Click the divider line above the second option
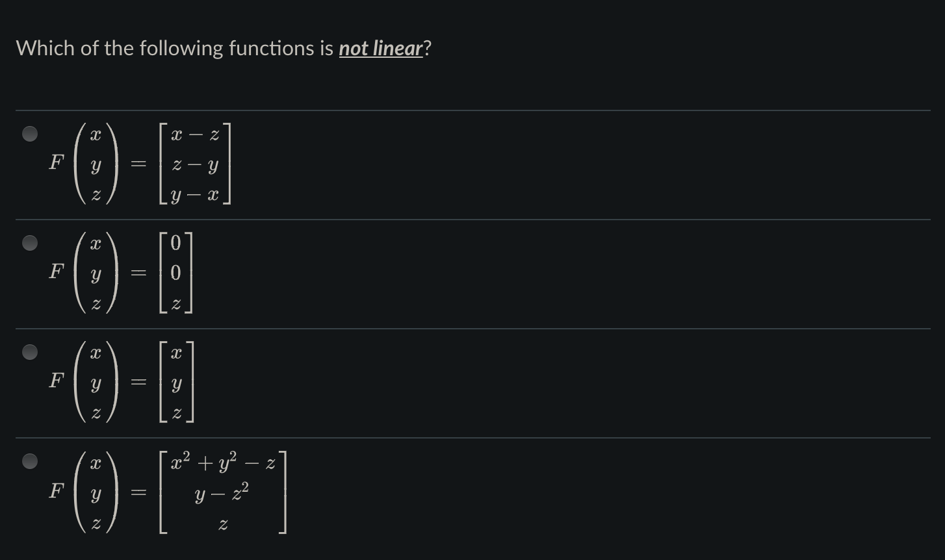Screen dimensions: 945x560 (x=473, y=219)
